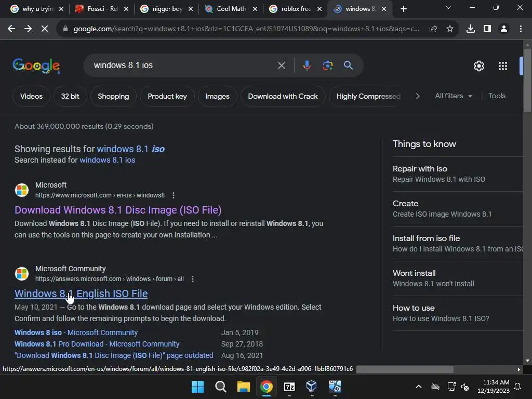Focus the Google search input field
This screenshot has height=399, width=532.
pos(183,65)
